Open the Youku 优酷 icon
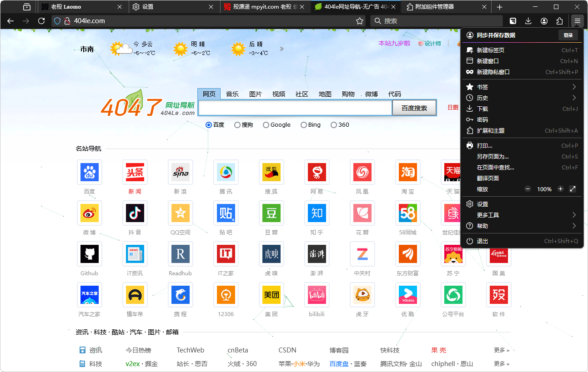This screenshot has height=372, width=588. click(408, 295)
